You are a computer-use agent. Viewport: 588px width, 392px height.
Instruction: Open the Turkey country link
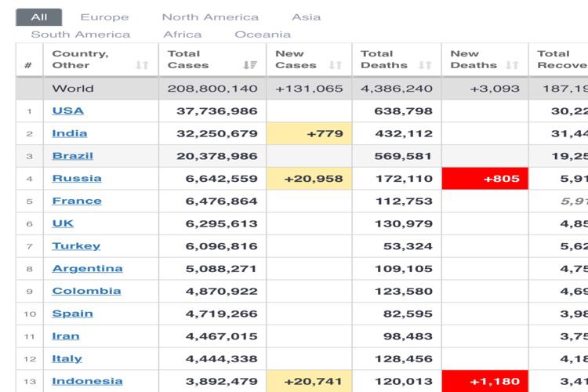tap(77, 246)
